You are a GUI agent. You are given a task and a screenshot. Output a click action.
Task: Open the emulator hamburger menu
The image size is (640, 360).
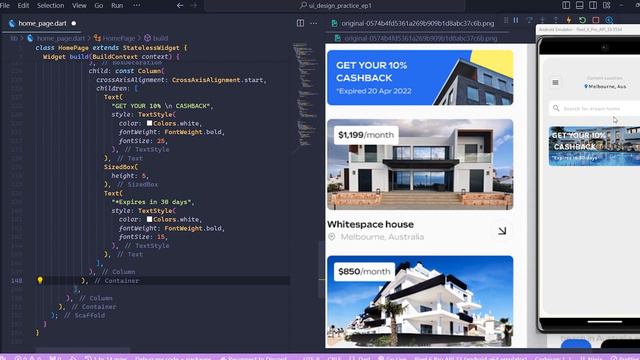[555, 82]
